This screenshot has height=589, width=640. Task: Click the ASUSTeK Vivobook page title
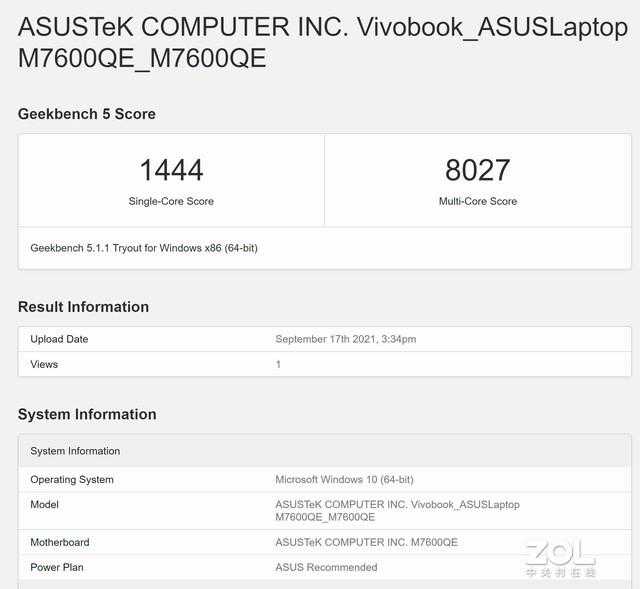click(322, 42)
